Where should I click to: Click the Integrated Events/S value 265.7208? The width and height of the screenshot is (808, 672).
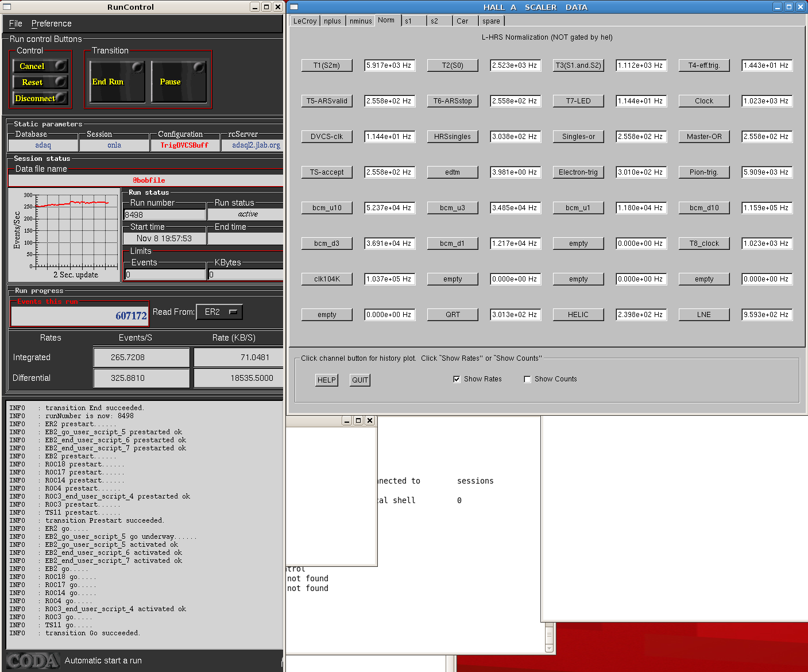tap(141, 357)
